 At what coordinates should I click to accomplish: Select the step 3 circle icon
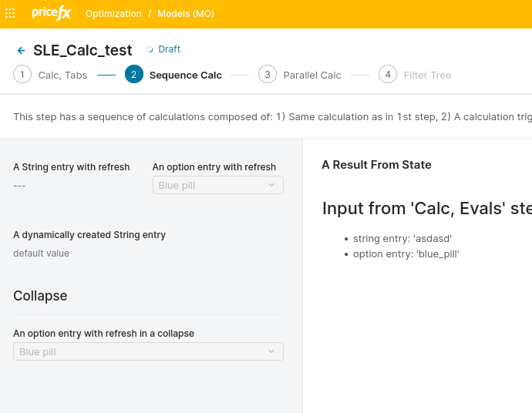pos(268,75)
